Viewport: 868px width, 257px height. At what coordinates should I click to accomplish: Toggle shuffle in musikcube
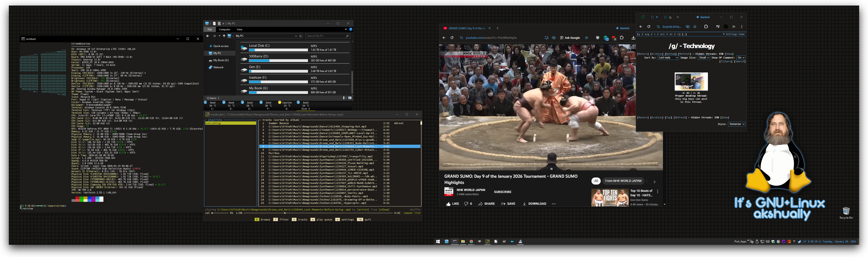[415, 209]
